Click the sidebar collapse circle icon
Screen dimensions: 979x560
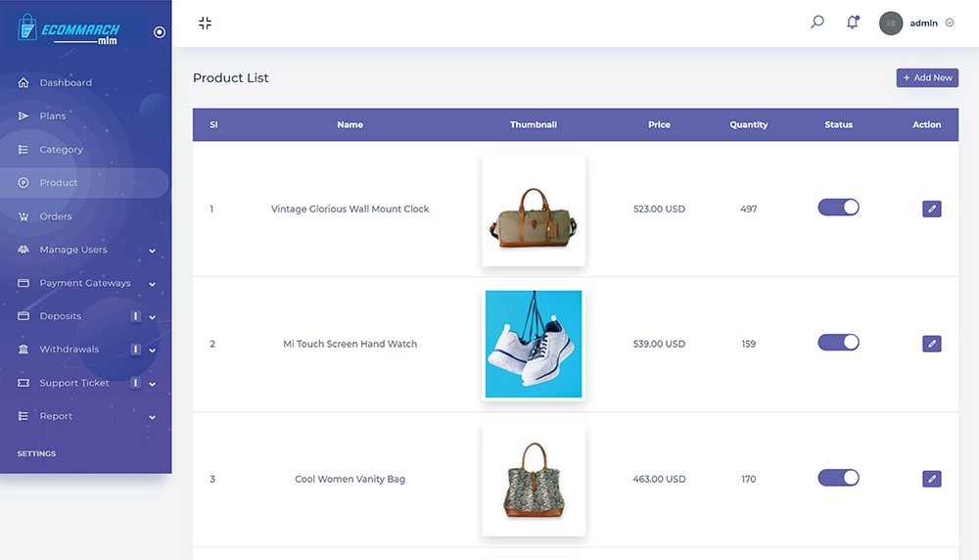click(160, 32)
